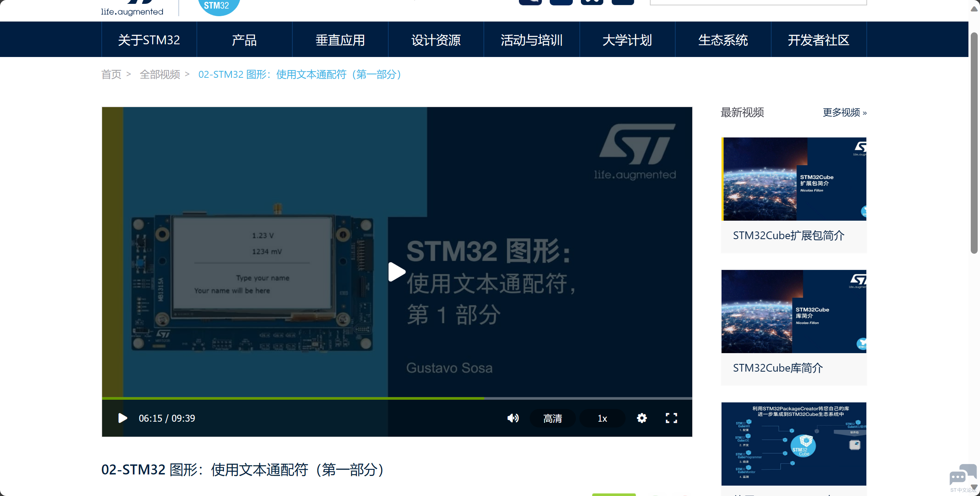Open the STM32Cube库简介 title link
Viewport: 980px width, 496px height.
click(778, 368)
